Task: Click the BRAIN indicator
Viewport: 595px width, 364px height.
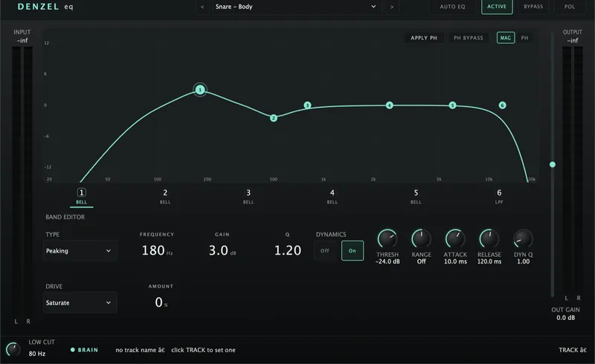Action: [84, 350]
